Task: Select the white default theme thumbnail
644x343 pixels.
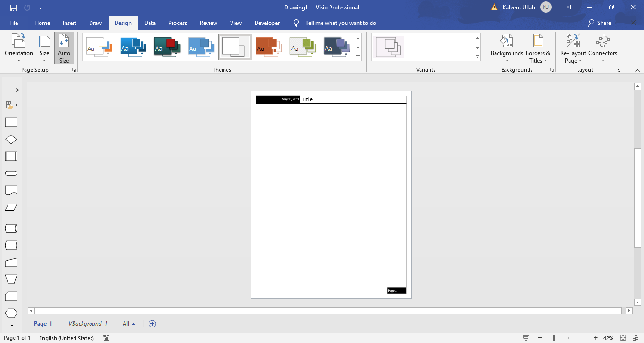Action: (235, 47)
